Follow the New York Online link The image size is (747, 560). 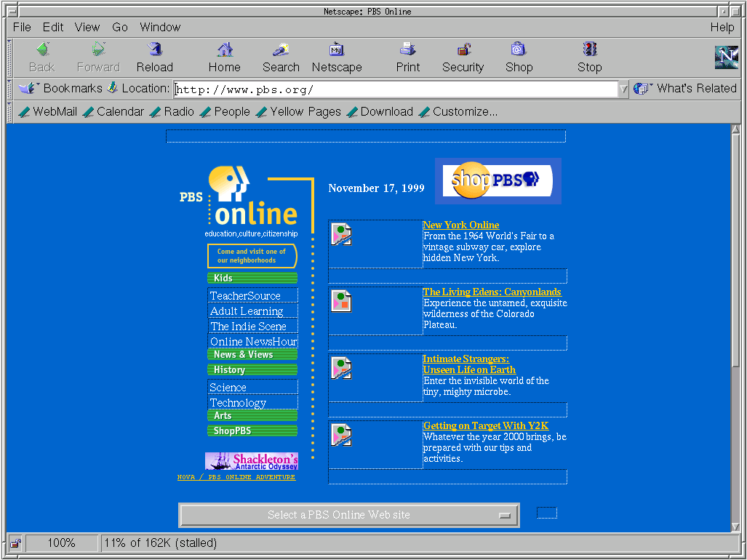461,225
